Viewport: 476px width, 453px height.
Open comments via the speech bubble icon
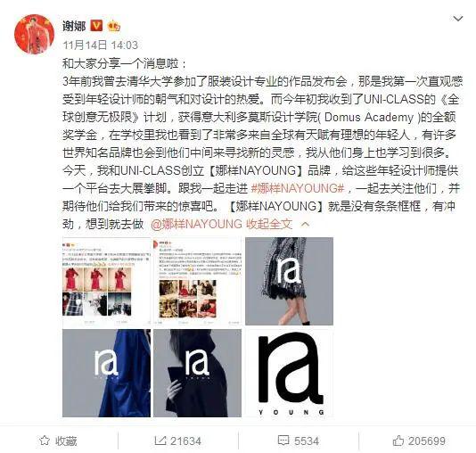[283, 441]
